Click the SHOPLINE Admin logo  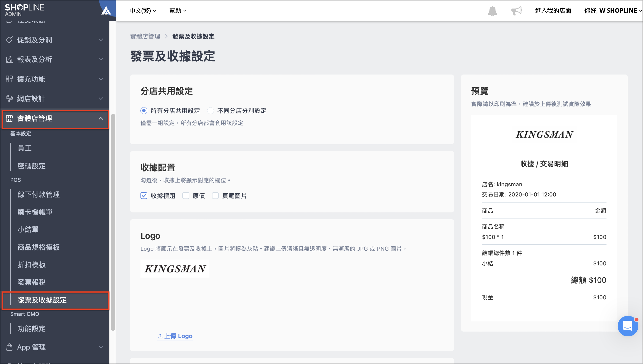tap(25, 10)
